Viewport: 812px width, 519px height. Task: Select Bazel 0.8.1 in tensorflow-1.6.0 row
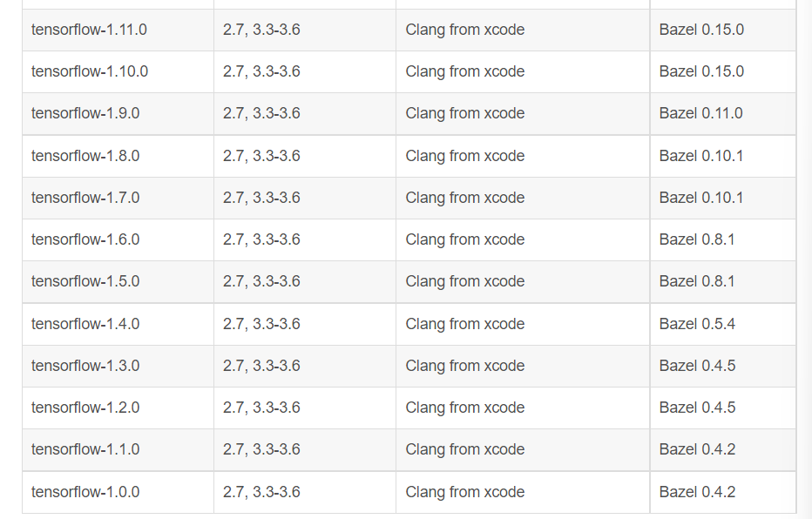point(696,239)
